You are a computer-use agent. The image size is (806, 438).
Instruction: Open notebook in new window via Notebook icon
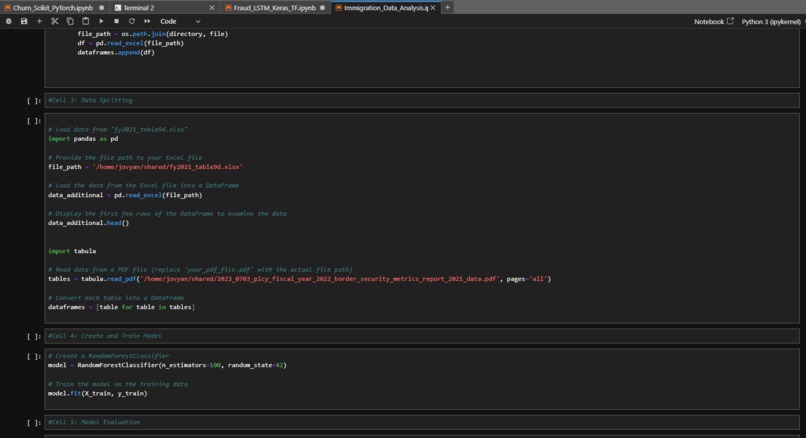pyautogui.click(x=713, y=21)
